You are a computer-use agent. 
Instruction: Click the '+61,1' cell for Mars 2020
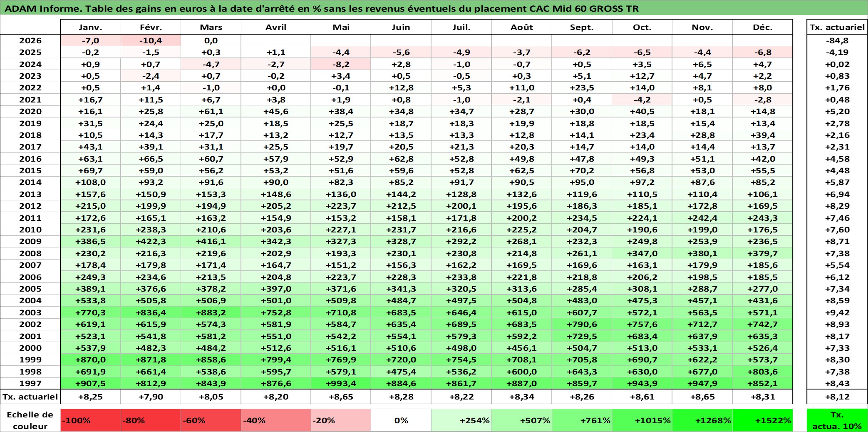(x=211, y=111)
